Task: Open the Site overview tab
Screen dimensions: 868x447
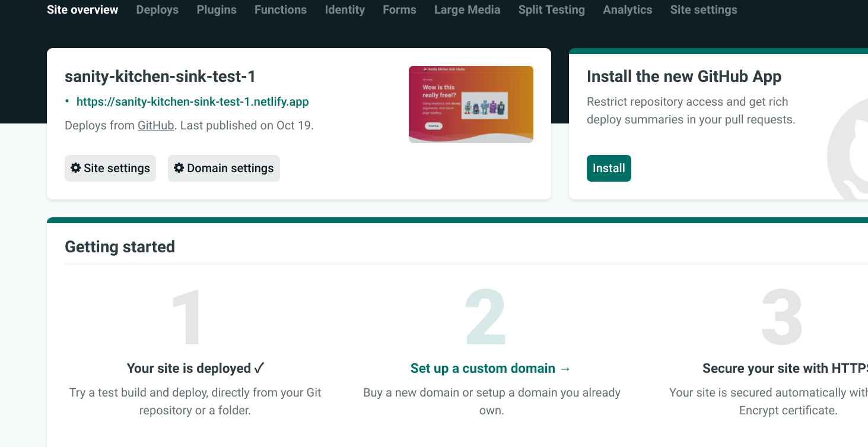Action: pyautogui.click(x=82, y=9)
